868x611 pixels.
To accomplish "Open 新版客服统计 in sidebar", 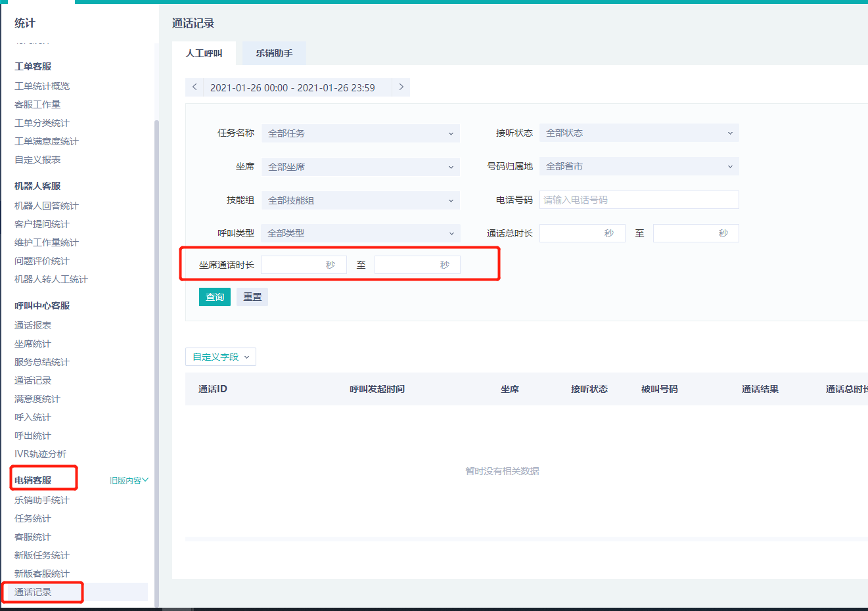I will (42, 574).
